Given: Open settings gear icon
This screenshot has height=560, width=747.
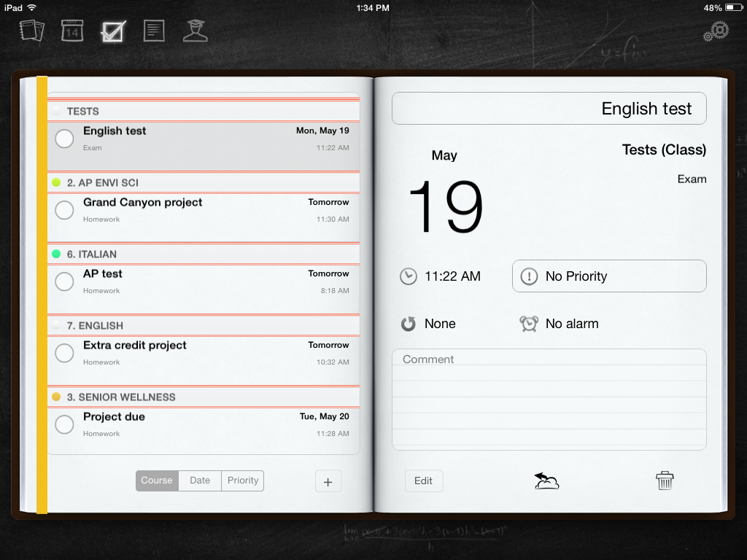Looking at the screenshot, I should tap(716, 32).
